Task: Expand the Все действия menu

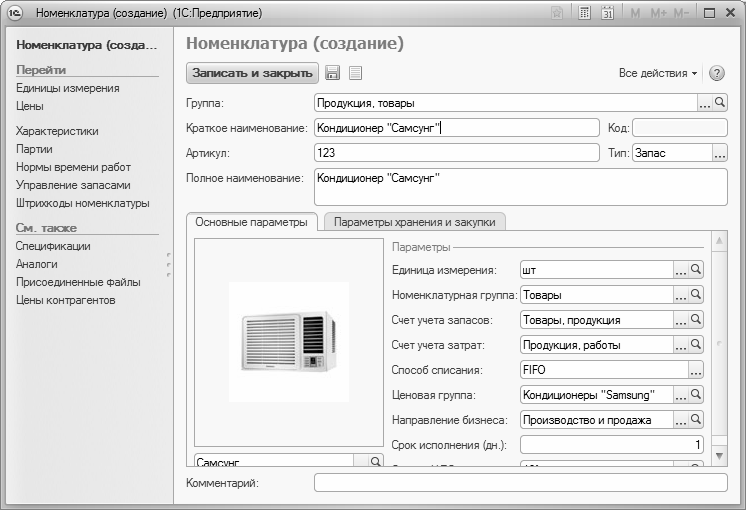Action: [658, 73]
